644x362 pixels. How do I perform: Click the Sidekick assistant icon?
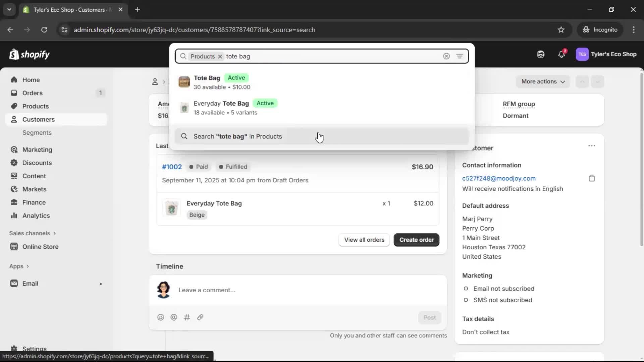(540, 54)
